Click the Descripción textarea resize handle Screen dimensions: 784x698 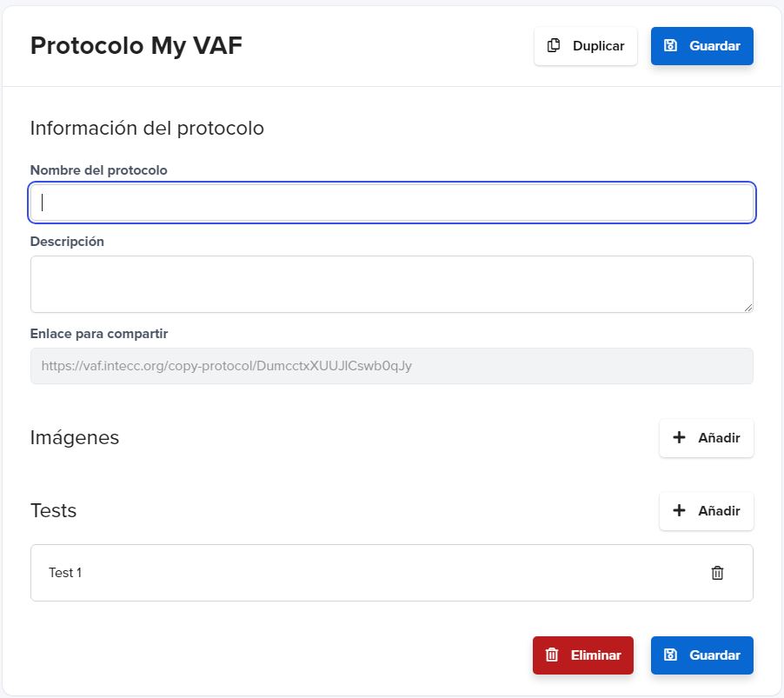pos(748,308)
